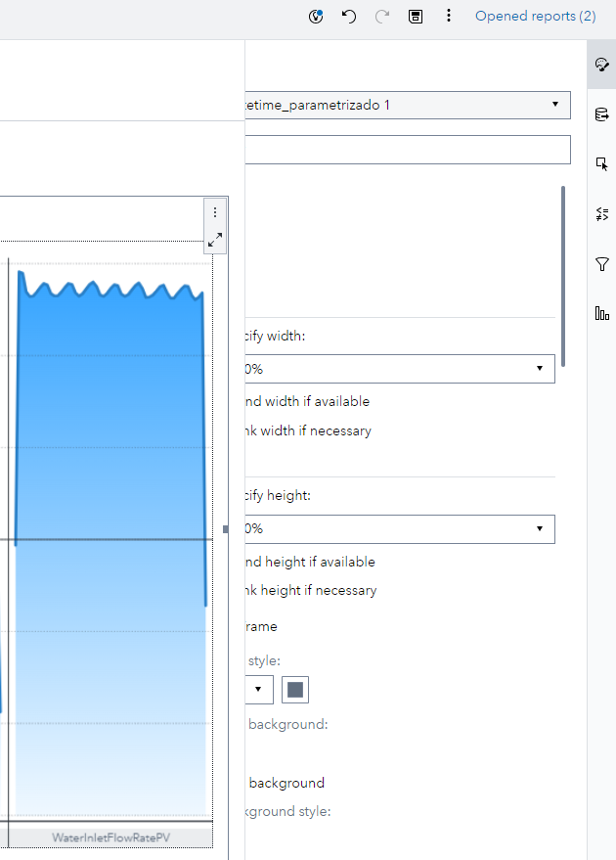
Task: Open the Data pane
Action: click(x=601, y=114)
